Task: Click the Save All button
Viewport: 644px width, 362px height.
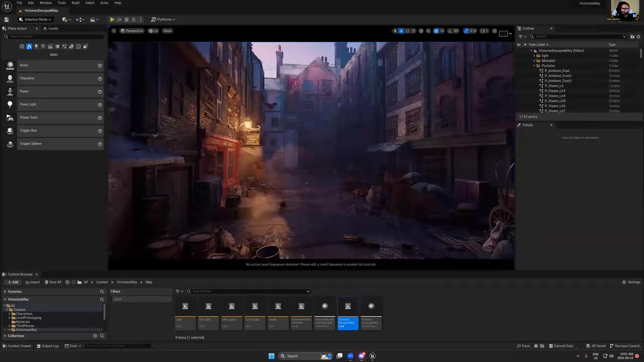Action: (52, 282)
